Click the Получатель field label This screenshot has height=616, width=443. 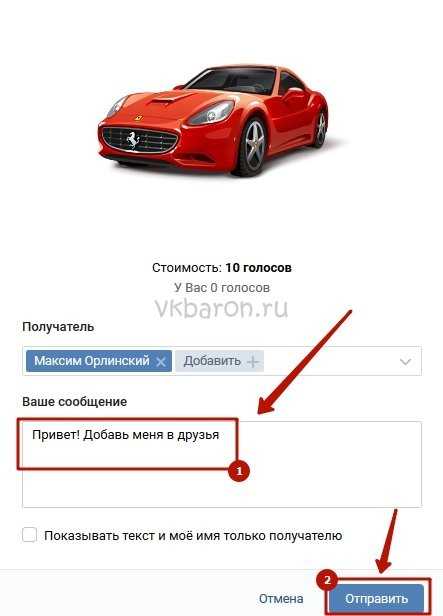(x=58, y=327)
